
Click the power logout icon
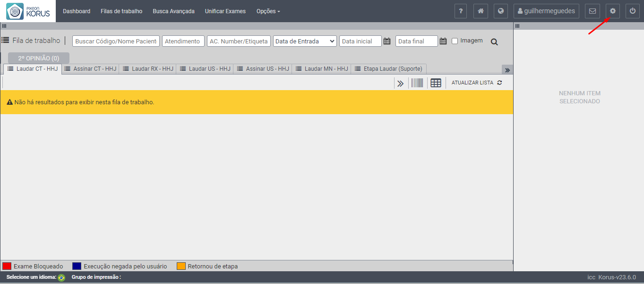coord(633,11)
